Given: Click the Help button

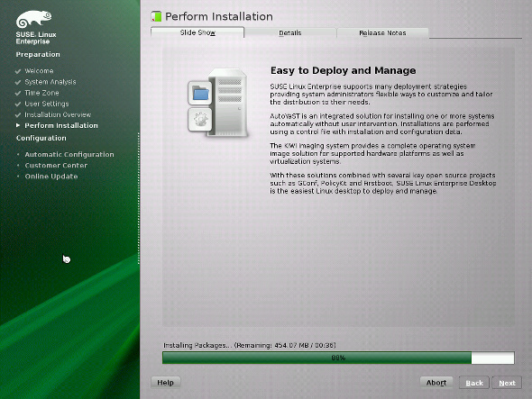Looking at the screenshot, I should click(x=166, y=383).
